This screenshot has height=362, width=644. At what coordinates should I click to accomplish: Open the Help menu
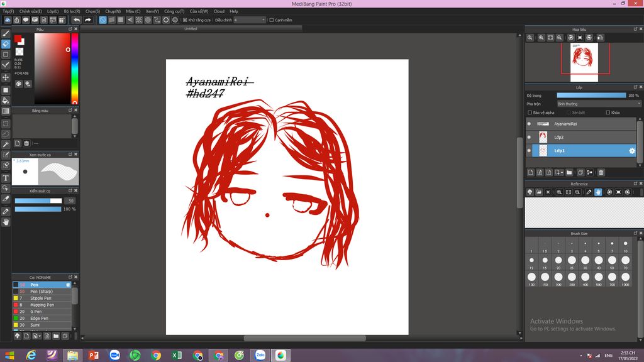(234, 11)
